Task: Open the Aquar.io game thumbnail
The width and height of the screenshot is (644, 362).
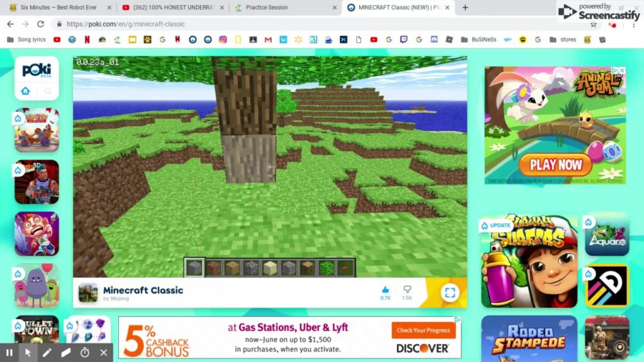Action: (x=607, y=234)
